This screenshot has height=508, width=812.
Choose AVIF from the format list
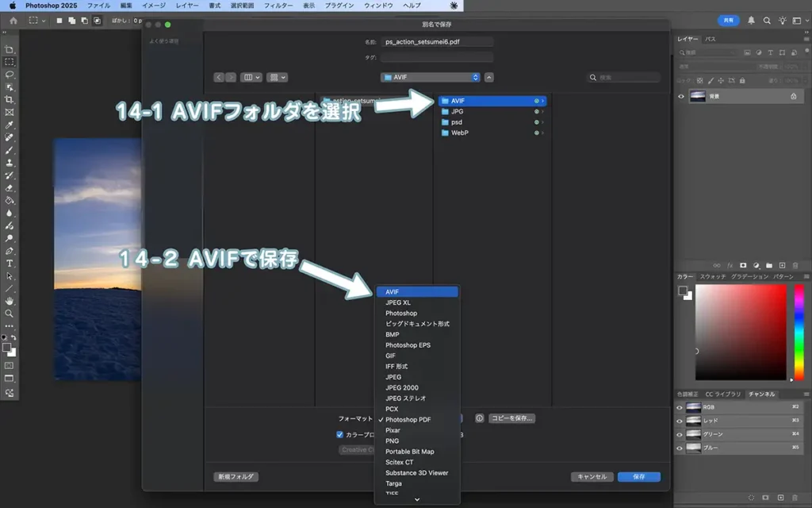[x=417, y=292]
